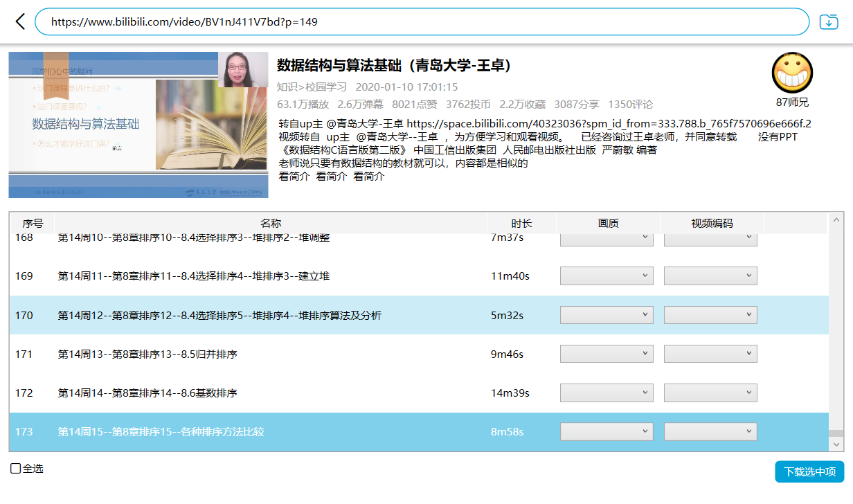The image size is (853, 504).
Task: Open 视频编码 dropdown for row 171
Action: pyautogui.click(x=710, y=354)
